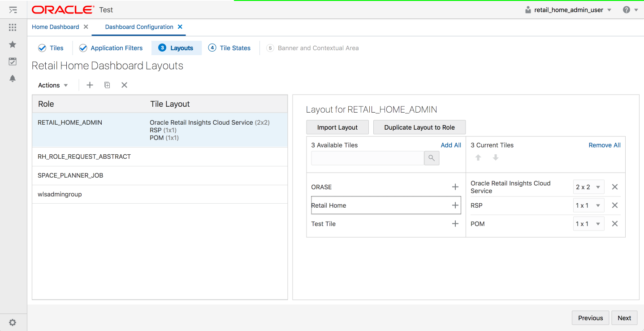Open the 2 x 2 size dropdown
The image size is (644, 331).
(x=588, y=187)
